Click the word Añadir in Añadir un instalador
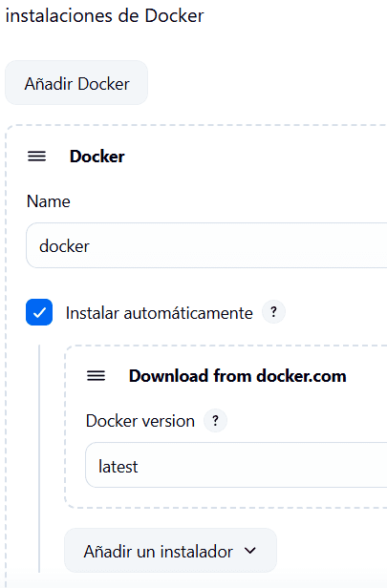Screen dimensions: 387x588 click(x=108, y=551)
